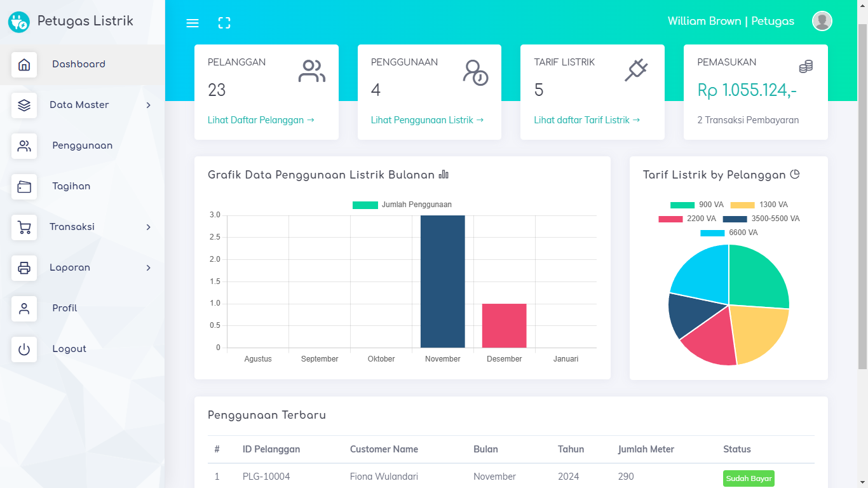Image resolution: width=868 pixels, height=488 pixels.
Task: Toggle the 900 VA legend swatch
Action: pos(682,205)
